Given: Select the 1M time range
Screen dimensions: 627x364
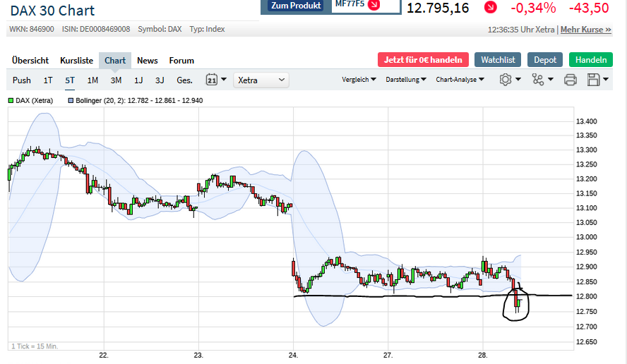Looking at the screenshot, I should coord(92,80).
